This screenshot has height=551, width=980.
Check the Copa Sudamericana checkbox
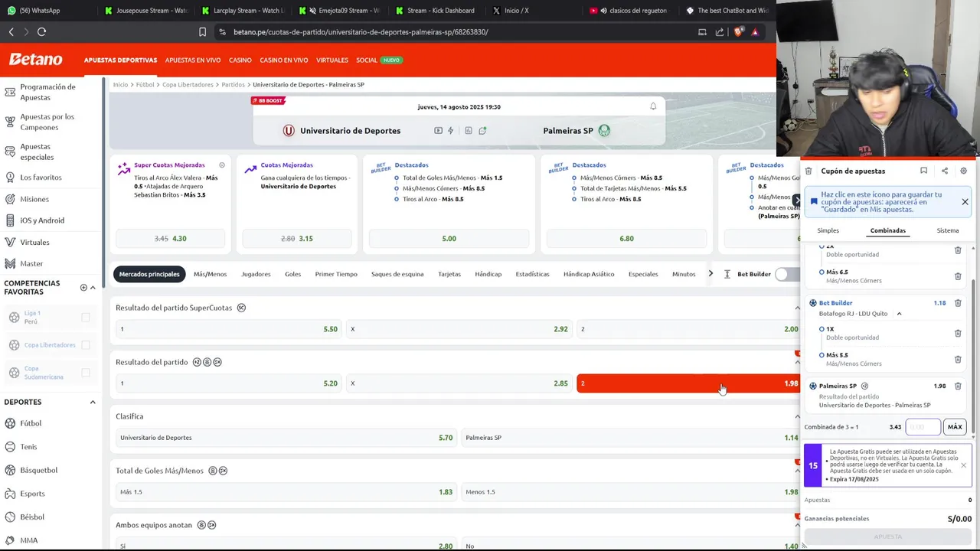point(86,373)
